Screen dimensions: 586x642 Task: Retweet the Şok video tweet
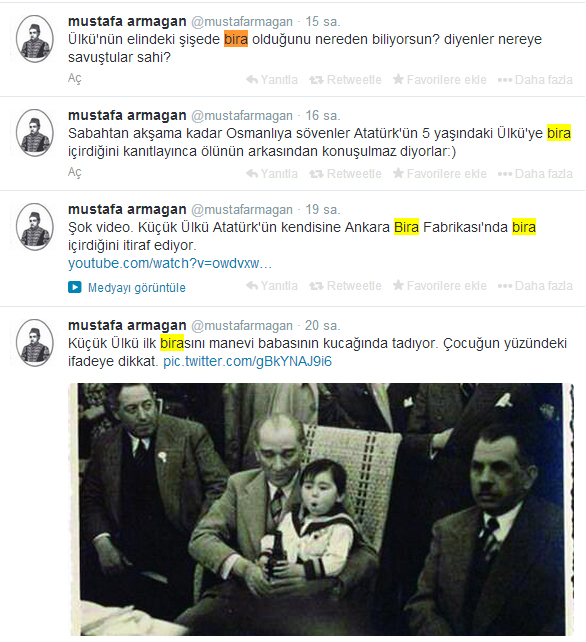pos(345,285)
